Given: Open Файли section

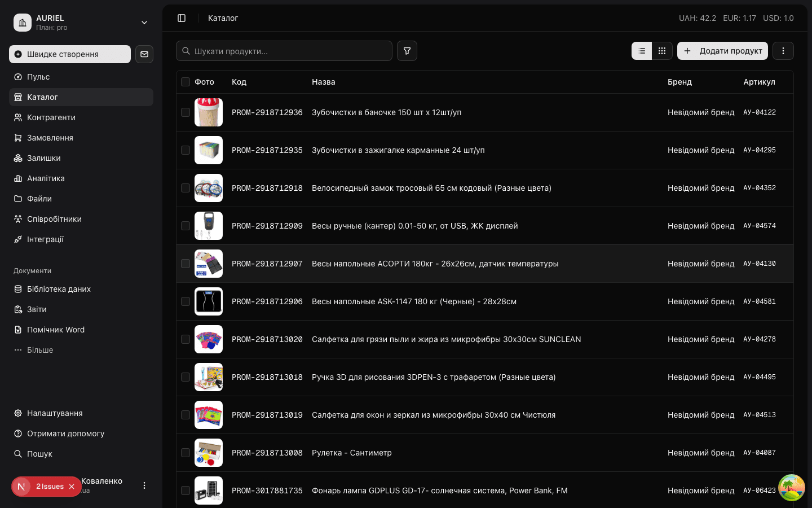Looking at the screenshot, I should click(81, 199).
